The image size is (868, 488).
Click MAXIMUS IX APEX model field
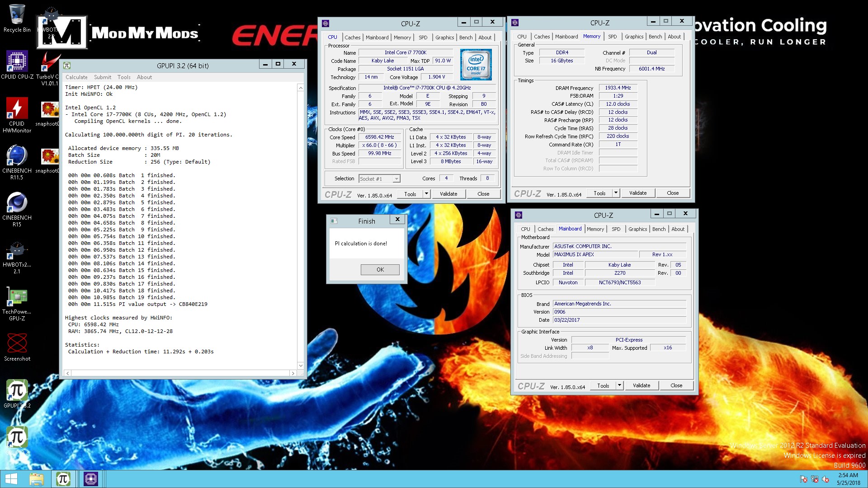(x=595, y=254)
